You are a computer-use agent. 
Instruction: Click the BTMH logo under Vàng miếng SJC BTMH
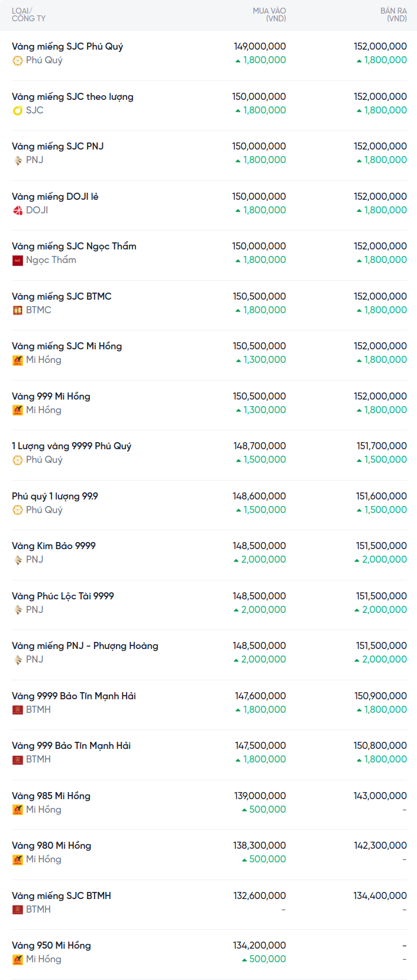coord(18,910)
